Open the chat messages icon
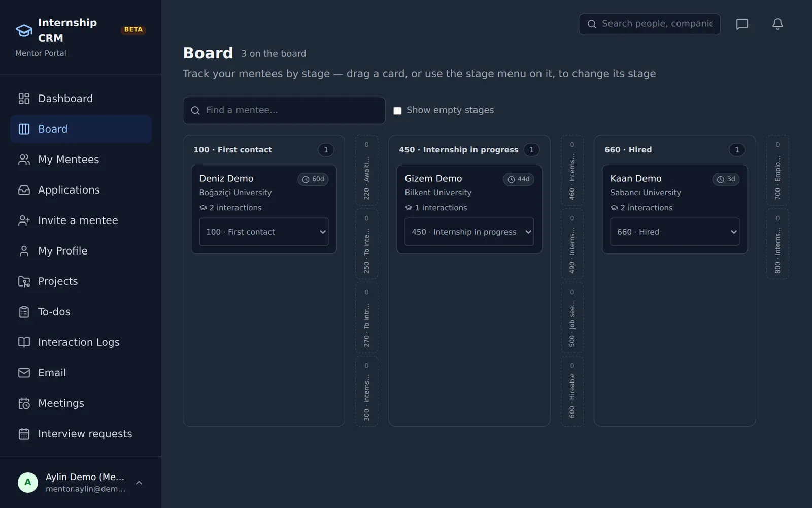The width and height of the screenshot is (812, 508). pyautogui.click(x=742, y=24)
